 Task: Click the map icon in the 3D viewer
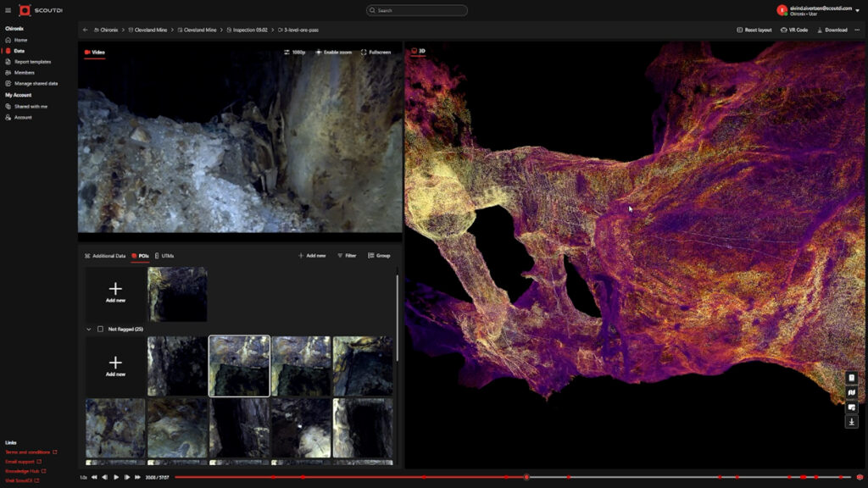click(x=851, y=393)
